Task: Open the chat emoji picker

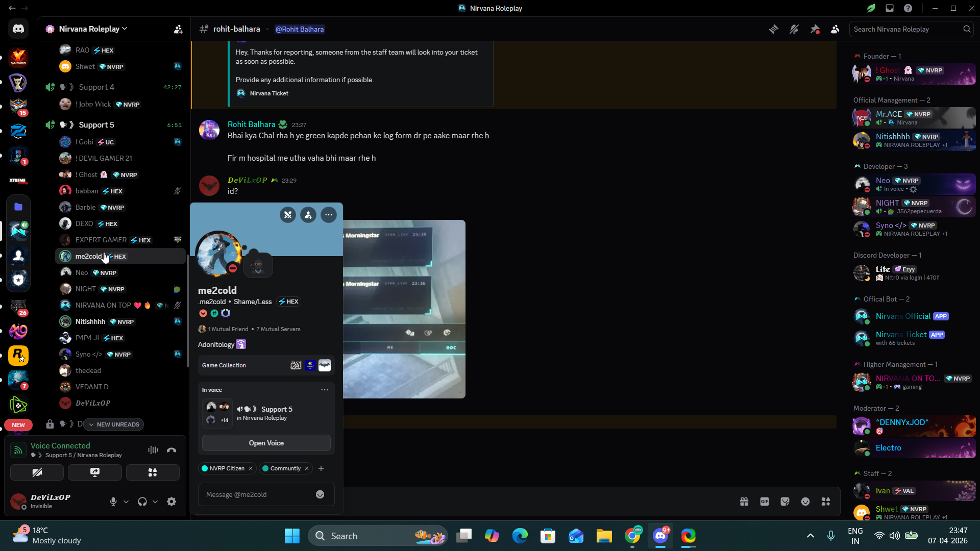Action: click(x=805, y=502)
